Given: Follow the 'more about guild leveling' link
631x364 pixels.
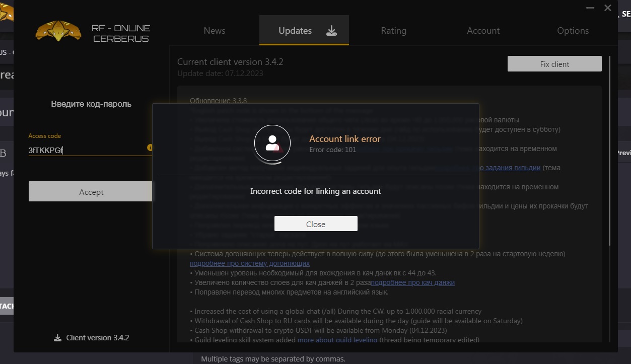Looking at the screenshot, I should point(337,340).
